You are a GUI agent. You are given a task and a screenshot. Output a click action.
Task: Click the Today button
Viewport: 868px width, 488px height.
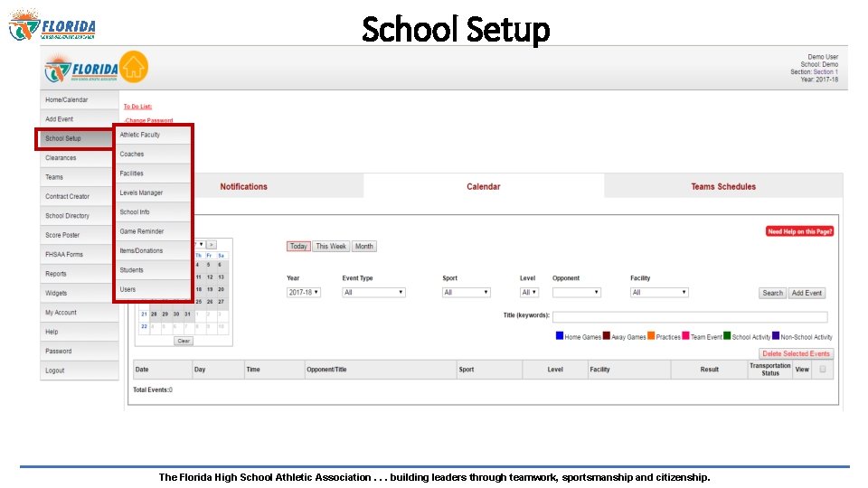[298, 246]
